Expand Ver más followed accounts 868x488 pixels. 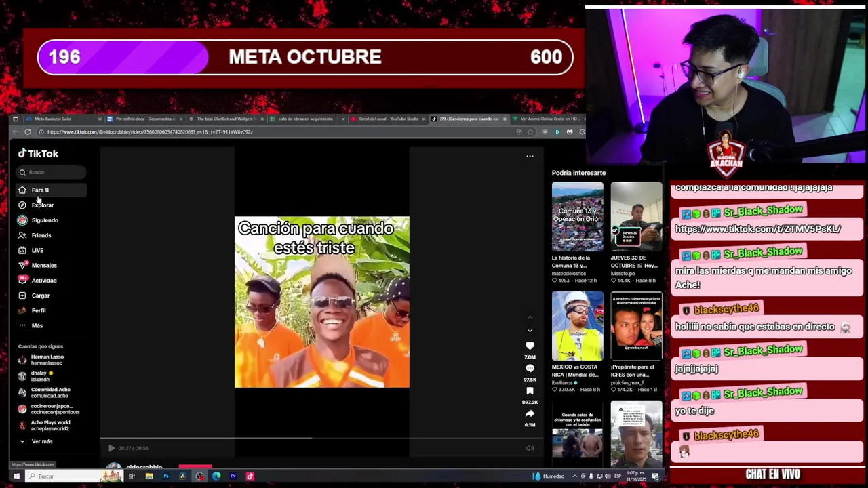(51, 441)
